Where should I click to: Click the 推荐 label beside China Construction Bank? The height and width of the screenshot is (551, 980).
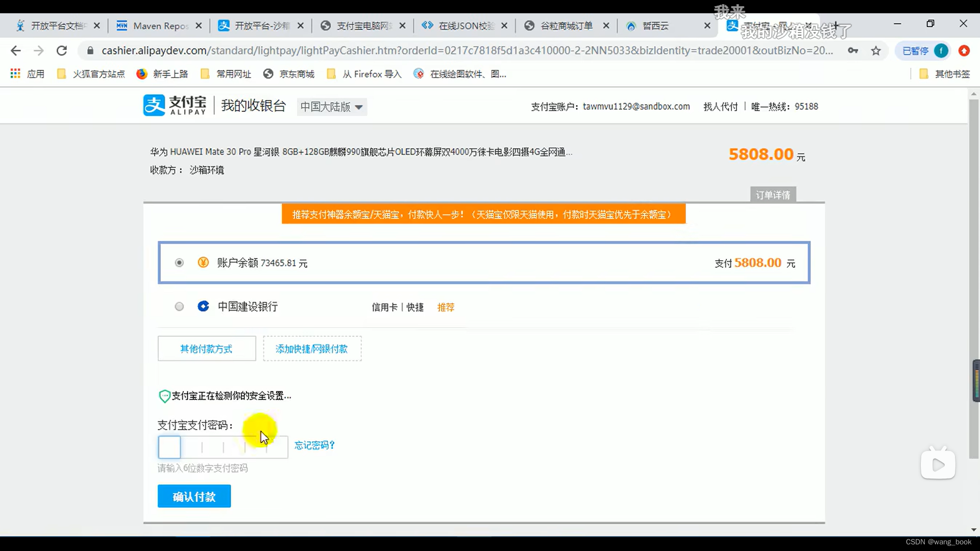[446, 307]
